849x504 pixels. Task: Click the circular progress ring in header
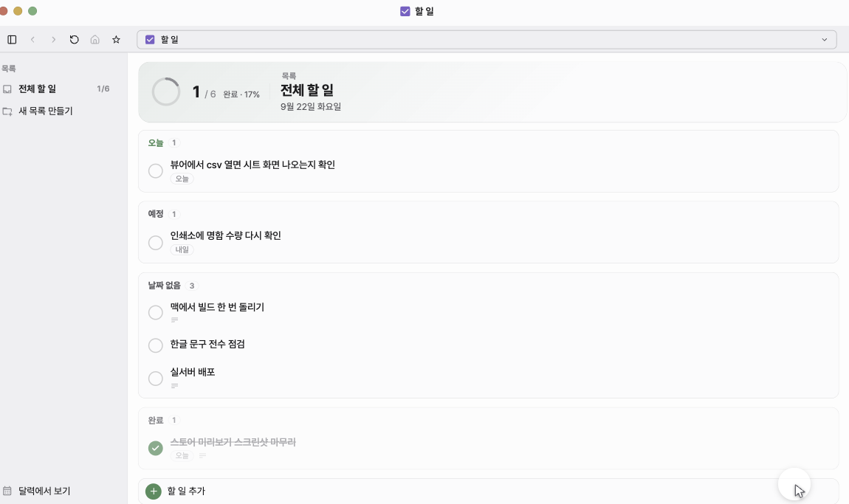point(165,92)
